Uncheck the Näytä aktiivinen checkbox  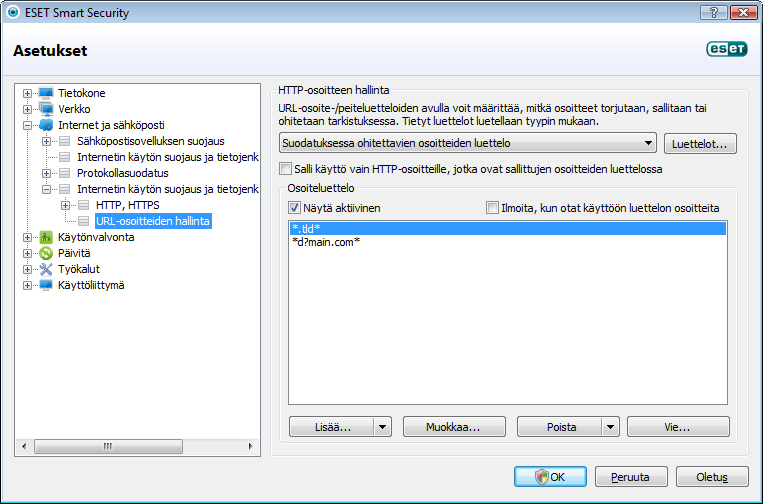pos(294,208)
